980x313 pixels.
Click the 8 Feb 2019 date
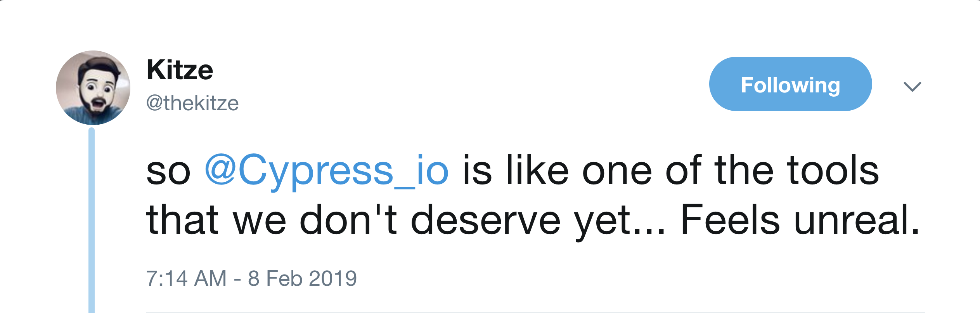[302, 278]
